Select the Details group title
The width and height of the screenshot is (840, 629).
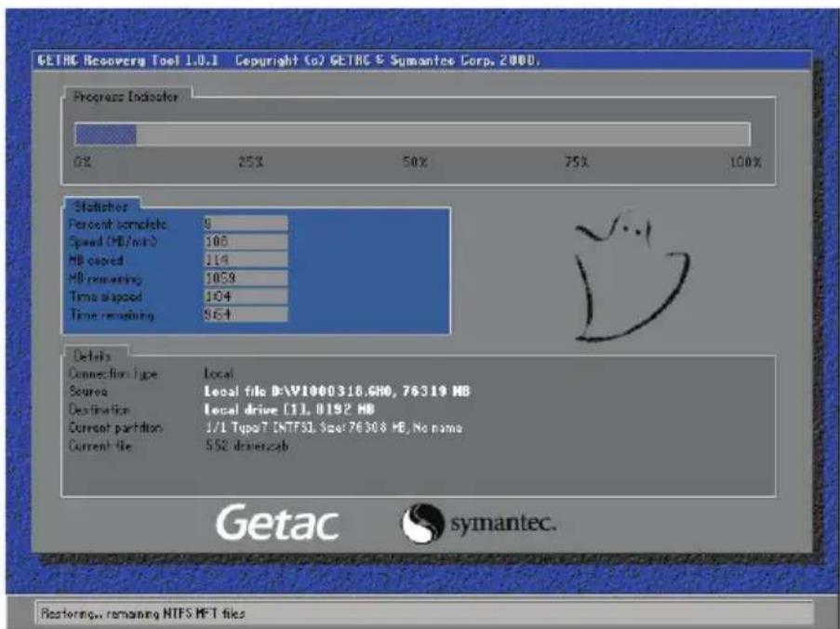coord(92,356)
